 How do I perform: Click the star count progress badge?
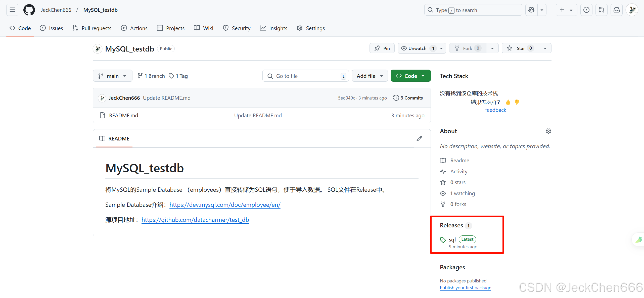tap(530, 48)
